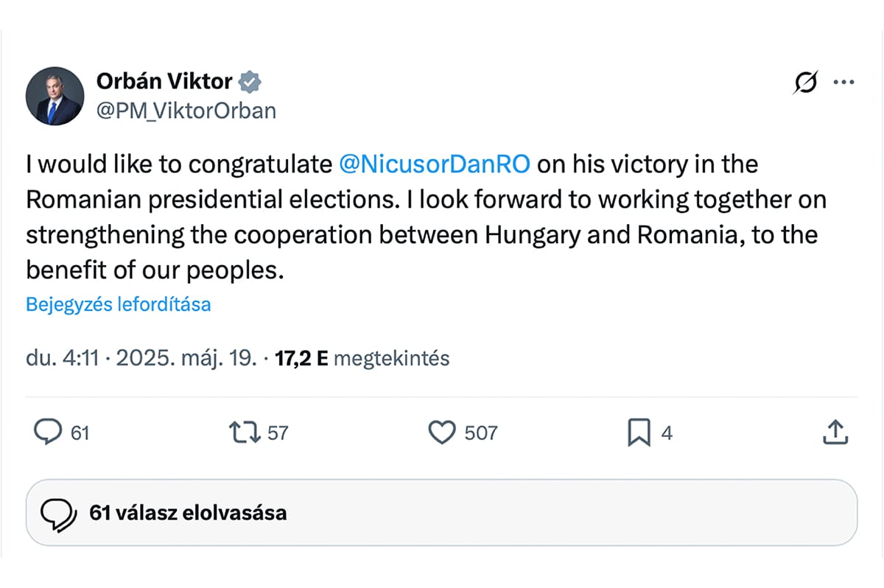Image resolution: width=884 pixels, height=588 pixels.
Task: Click the like count 507
Action: click(x=481, y=433)
